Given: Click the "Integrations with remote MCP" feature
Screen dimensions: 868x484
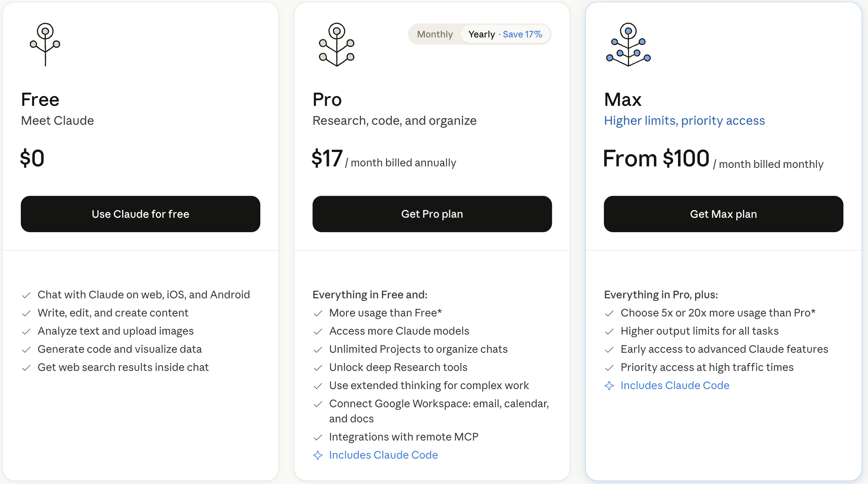Looking at the screenshot, I should coord(403,437).
